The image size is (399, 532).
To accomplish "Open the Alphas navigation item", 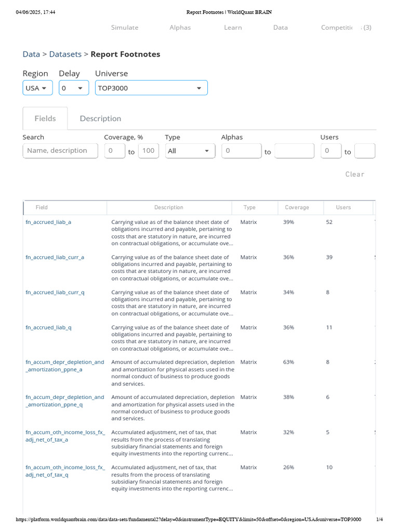I will (x=180, y=28).
